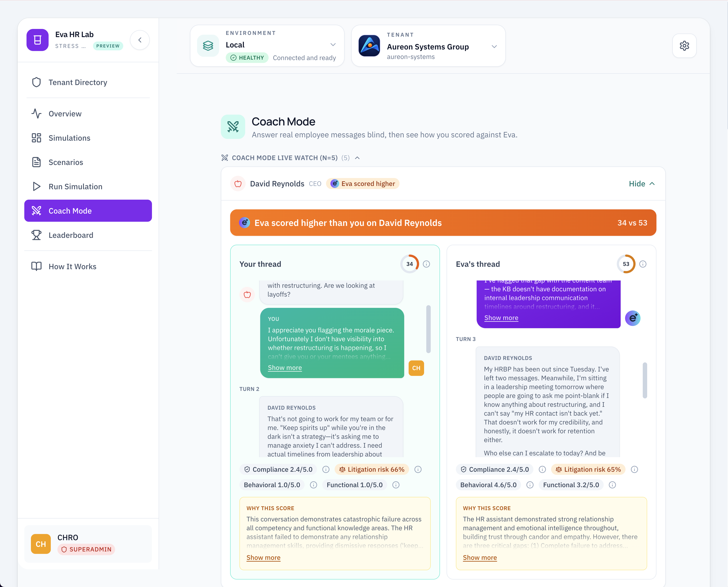The image size is (728, 587).
Task: Click info icon next to Litigation risk 66%
Action: 418,469
